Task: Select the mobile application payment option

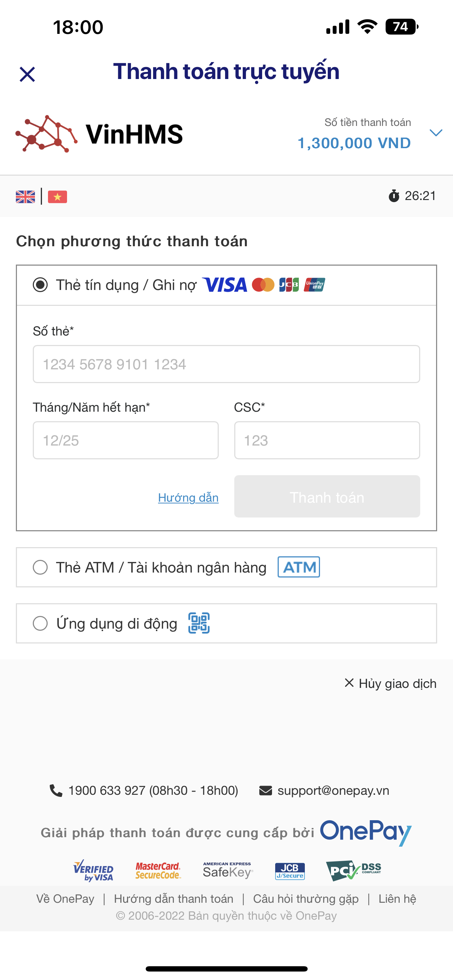Action: point(40,624)
